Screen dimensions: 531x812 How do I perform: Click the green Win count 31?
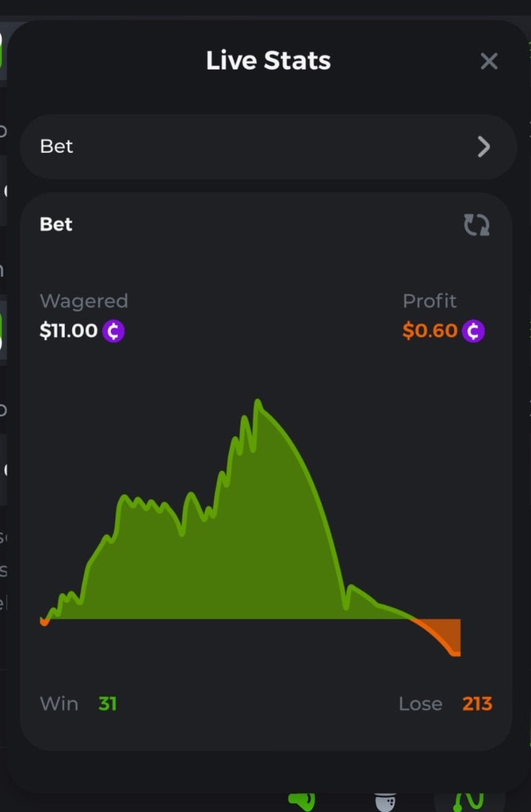108,704
